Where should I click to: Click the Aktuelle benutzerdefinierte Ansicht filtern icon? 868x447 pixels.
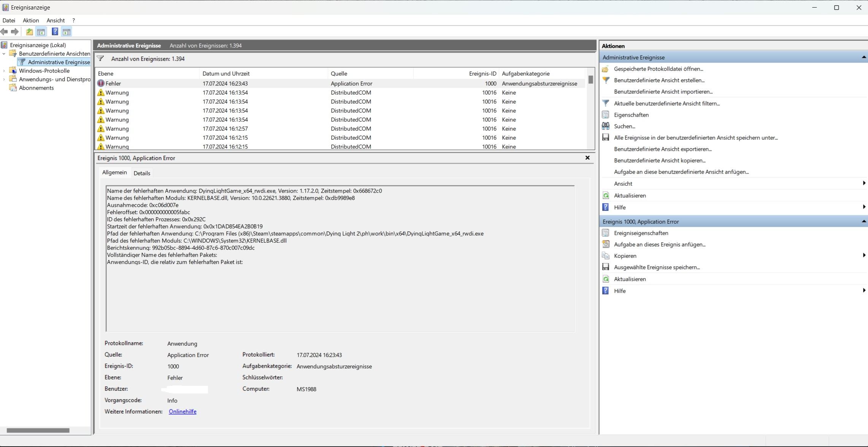[606, 103]
